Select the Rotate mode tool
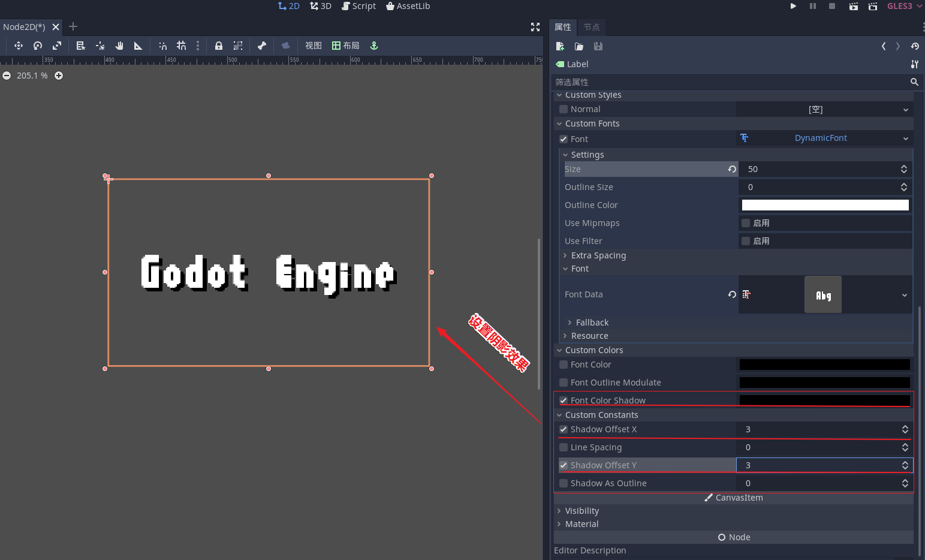Screen dimensions: 925x560 tap(38, 46)
